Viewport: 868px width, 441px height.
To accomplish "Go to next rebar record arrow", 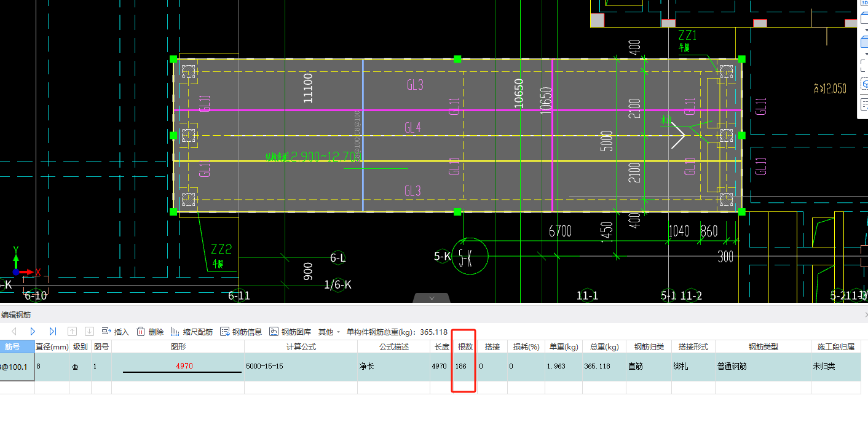I will click(33, 332).
